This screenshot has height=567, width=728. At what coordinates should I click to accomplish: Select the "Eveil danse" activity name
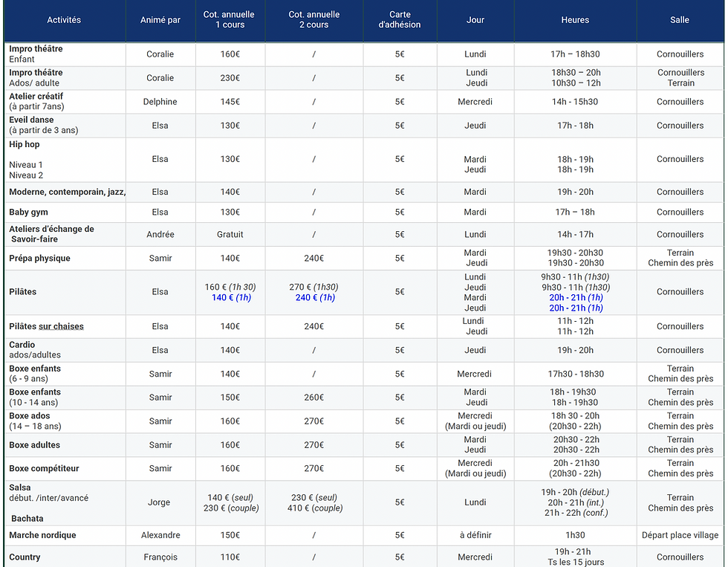coord(31,120)
